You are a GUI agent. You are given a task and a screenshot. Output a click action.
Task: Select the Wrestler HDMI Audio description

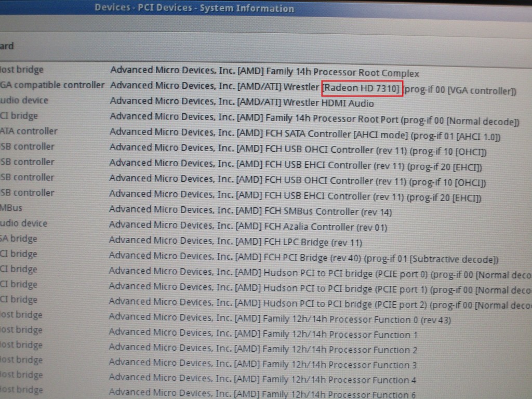[x=242, y=102]
